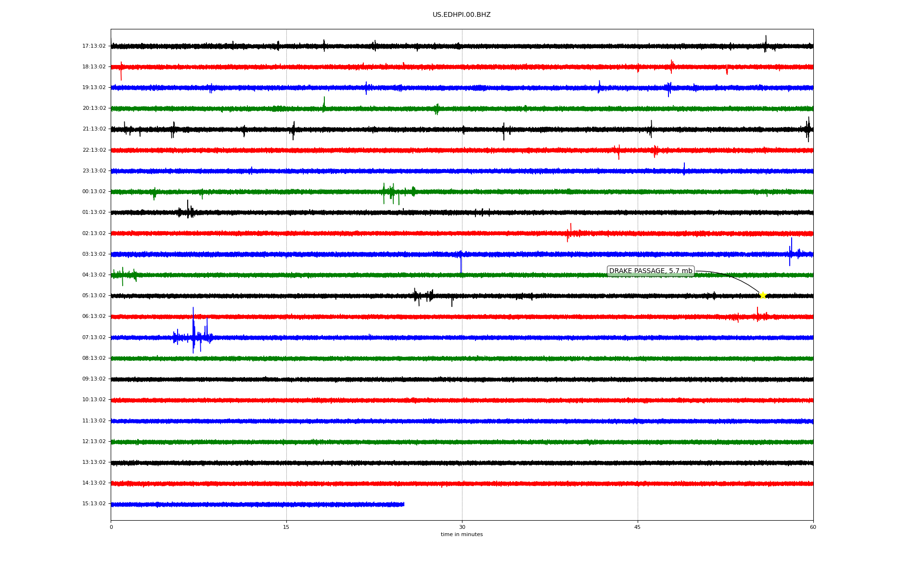Select the 13:13:02 row label

pyautogui.click(x=94, y=462)
